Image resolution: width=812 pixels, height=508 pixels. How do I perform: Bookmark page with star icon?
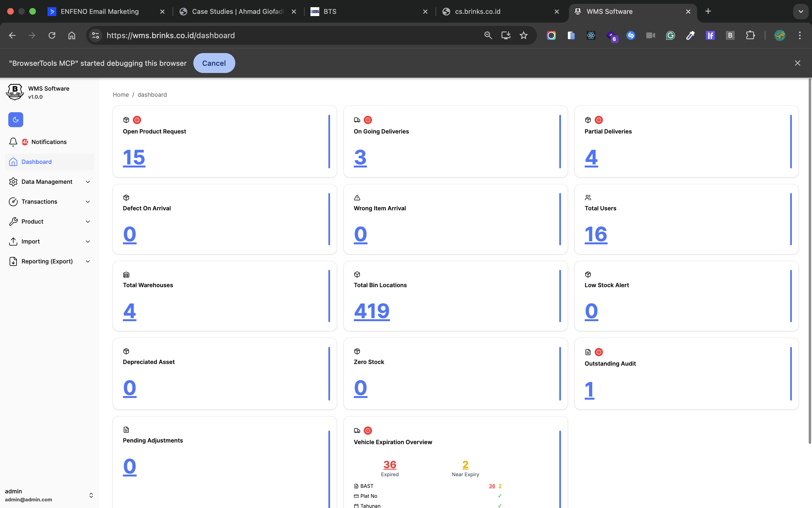click(x=523, y=35)
